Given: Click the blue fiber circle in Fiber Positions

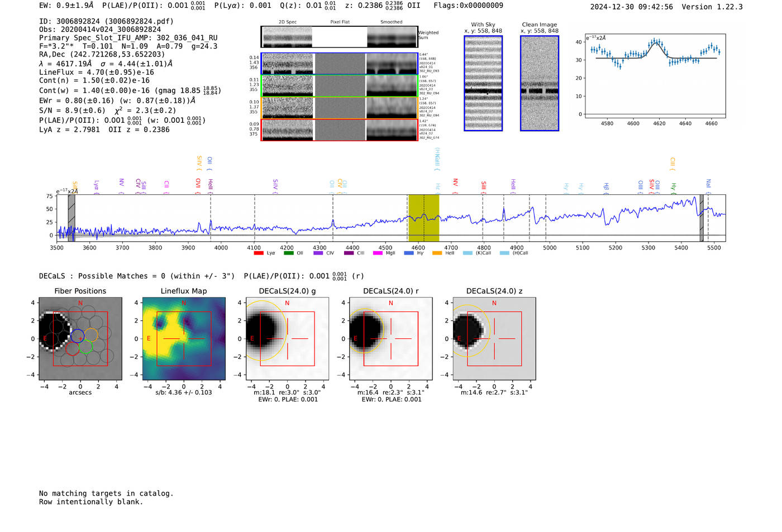Looking at the screenshot, I should 77,336.
